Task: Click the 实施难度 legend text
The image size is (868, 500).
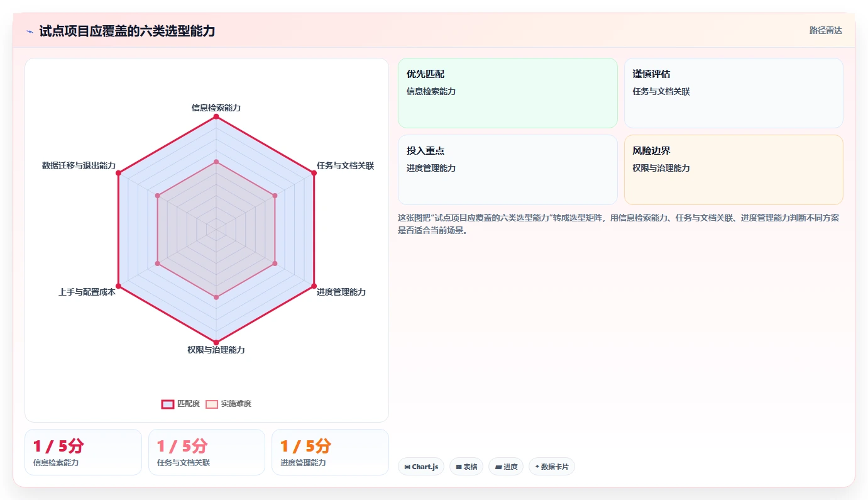Action: (236, 404)
